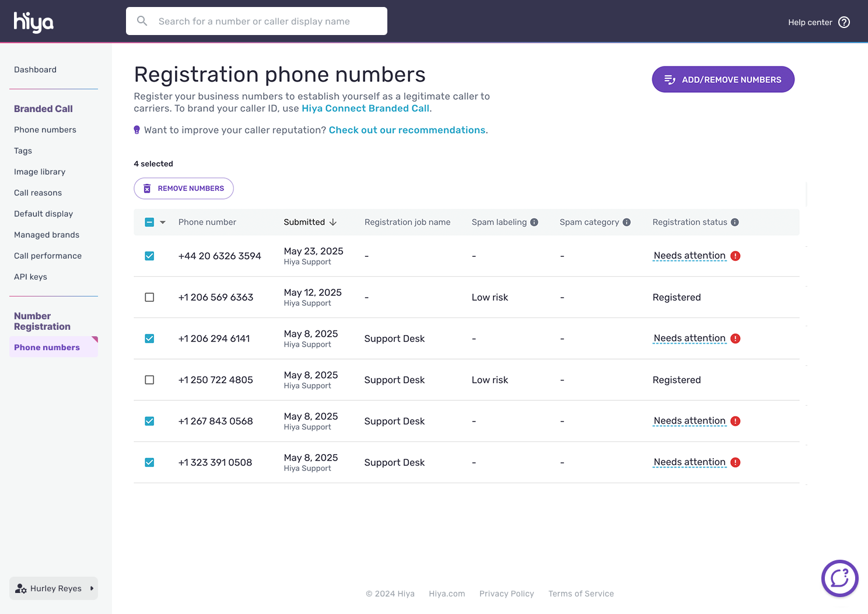Click the lightbulb icon near caller reputation tip
Image resolution: width=868 pixels, height=614 pixels.
point(136,130)
